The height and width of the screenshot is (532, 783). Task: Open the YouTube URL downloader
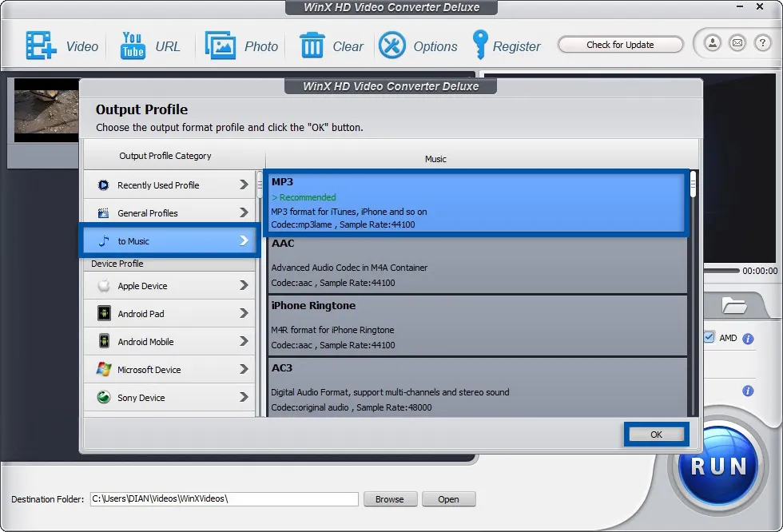pyautogui.click(x=133, y=46)
